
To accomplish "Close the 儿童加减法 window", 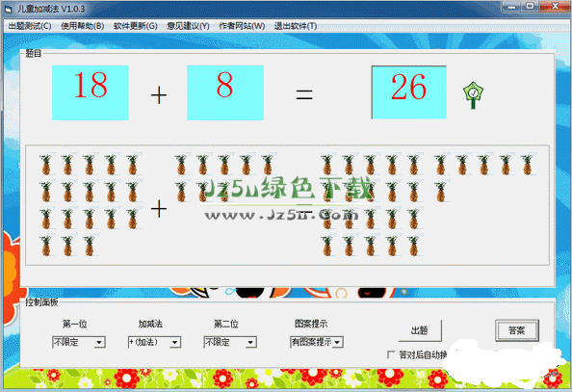I will (x=555, y=6).
